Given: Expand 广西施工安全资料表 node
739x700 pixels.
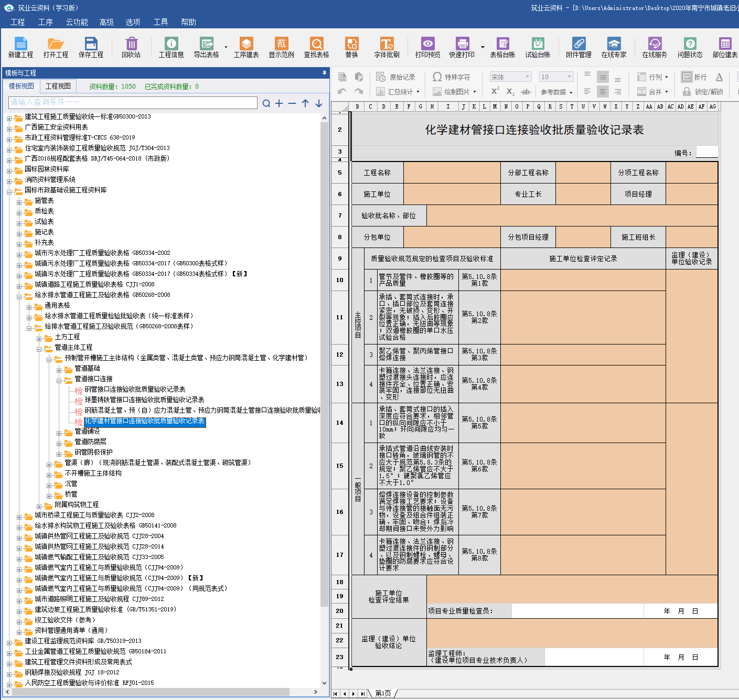Looking at the screenshot, I should [9, 129].
